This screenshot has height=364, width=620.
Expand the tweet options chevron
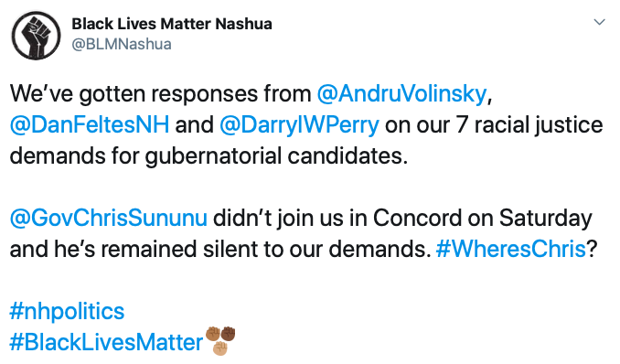600,22
